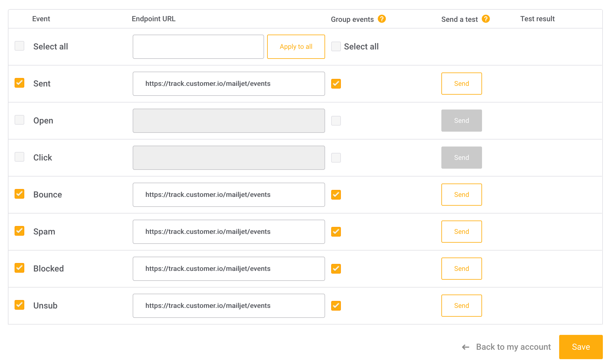615x364 pixels.
Task: Click the Unsub event label
Action: (45, 306)
